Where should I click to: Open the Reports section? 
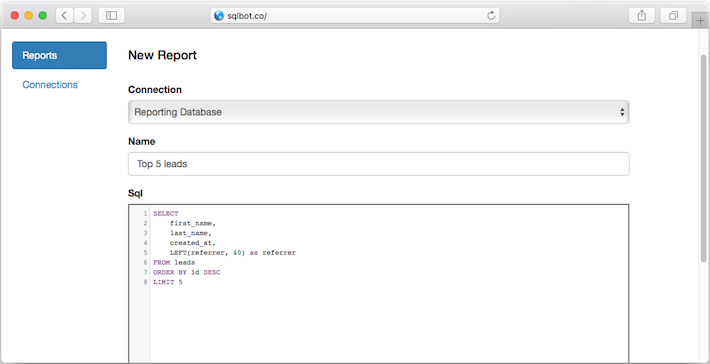pyautogui.click(x=59, y=55)
